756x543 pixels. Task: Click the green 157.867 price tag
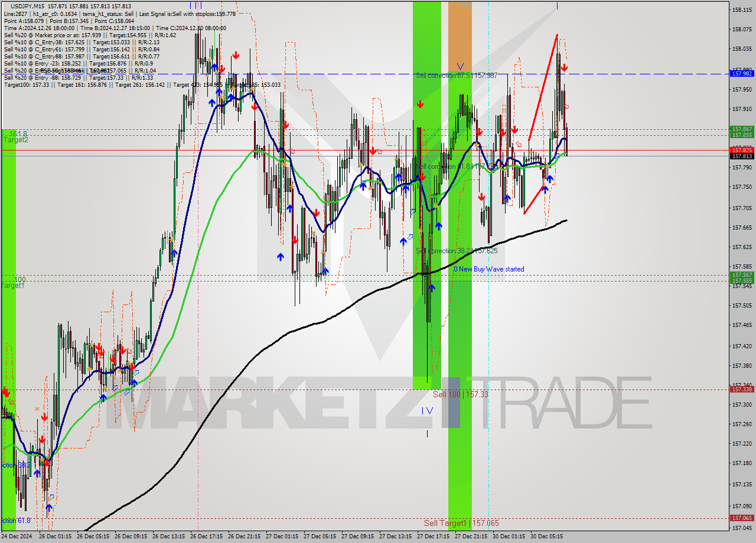click(742, 129)
